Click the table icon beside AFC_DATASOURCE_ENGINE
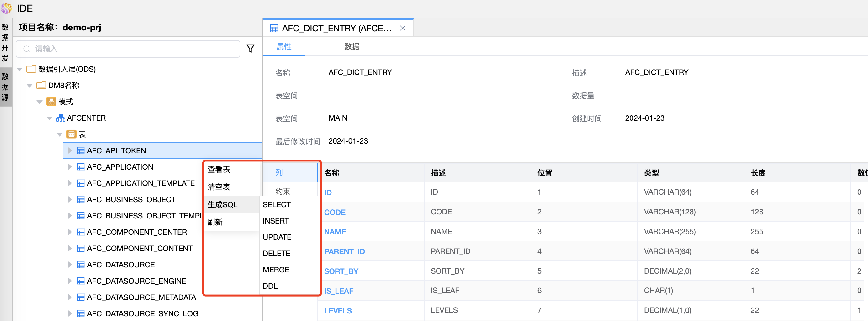Viewport: 868px width, 321px height. pos(81,281)
